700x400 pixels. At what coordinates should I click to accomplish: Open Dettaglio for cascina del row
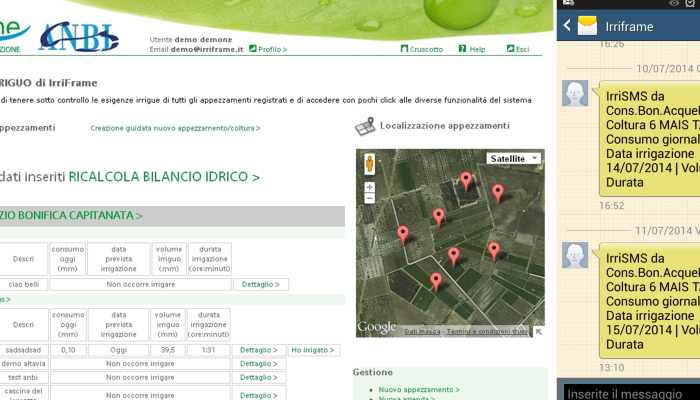(259, 396)
